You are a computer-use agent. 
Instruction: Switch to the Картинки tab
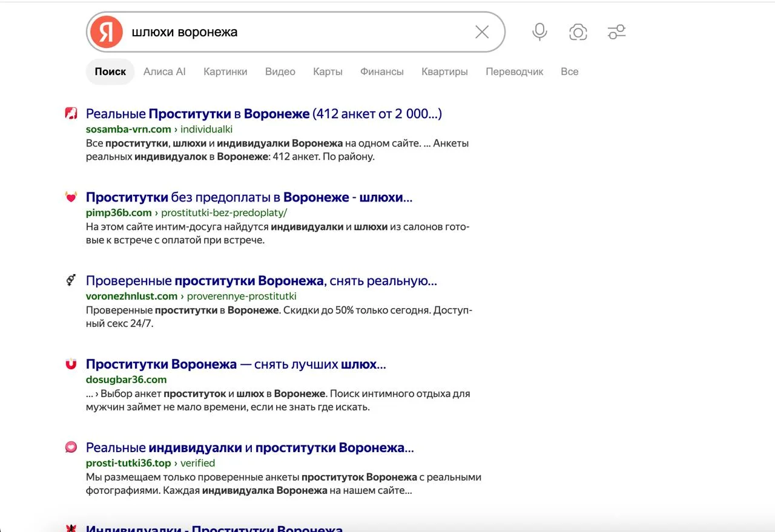click(x=225, y=71)
